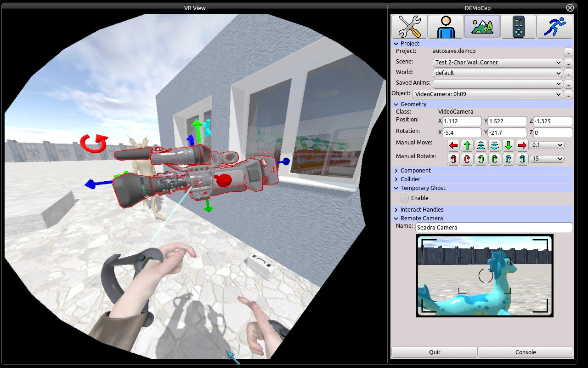Screen dimensions: 588x368
Task: Click the red right arrow Manual Move button
Action: point(522,145)
